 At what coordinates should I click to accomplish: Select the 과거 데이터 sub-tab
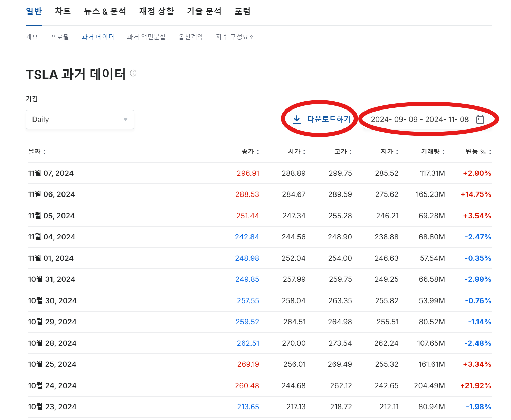(98, 37)
